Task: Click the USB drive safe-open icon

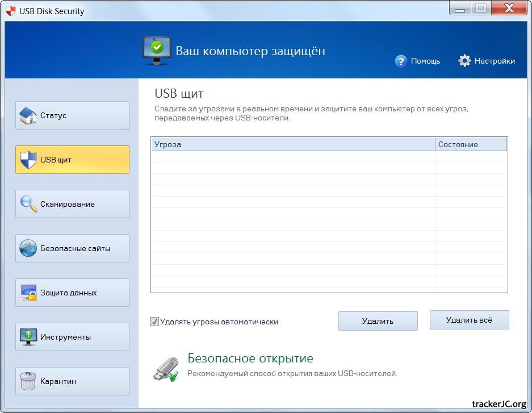Action: pos(166,368)
